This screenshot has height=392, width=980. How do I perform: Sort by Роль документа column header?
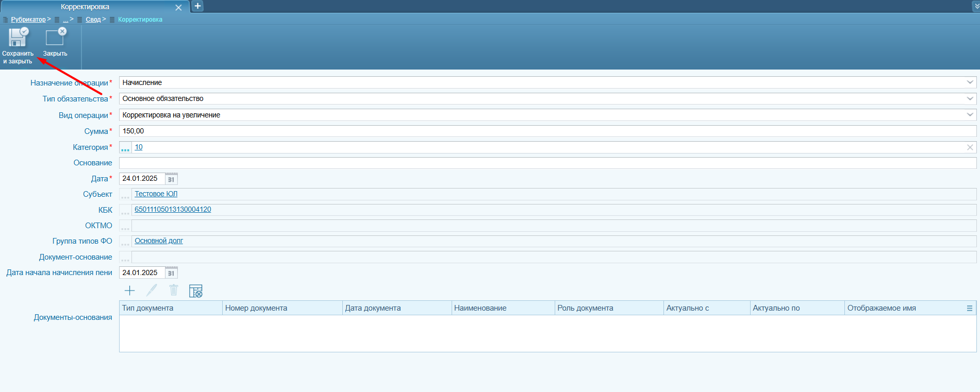(x=609, y=308)
